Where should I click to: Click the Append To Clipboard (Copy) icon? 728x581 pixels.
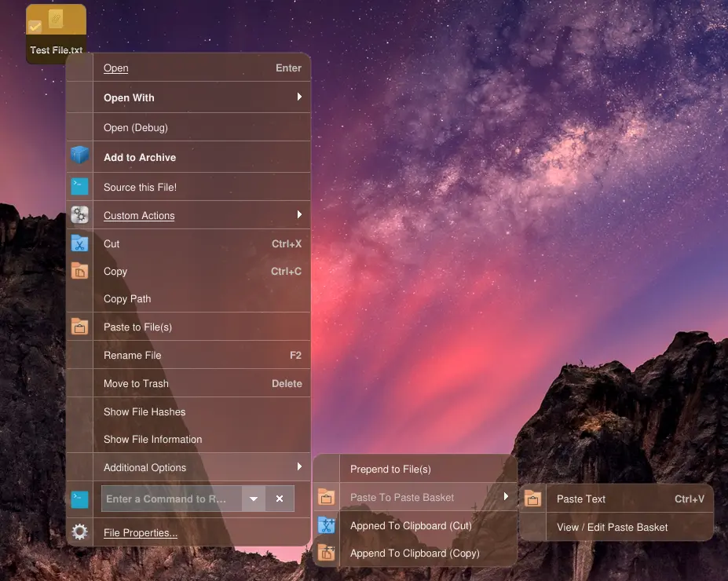pyautogui.click(x=326, y=553)
